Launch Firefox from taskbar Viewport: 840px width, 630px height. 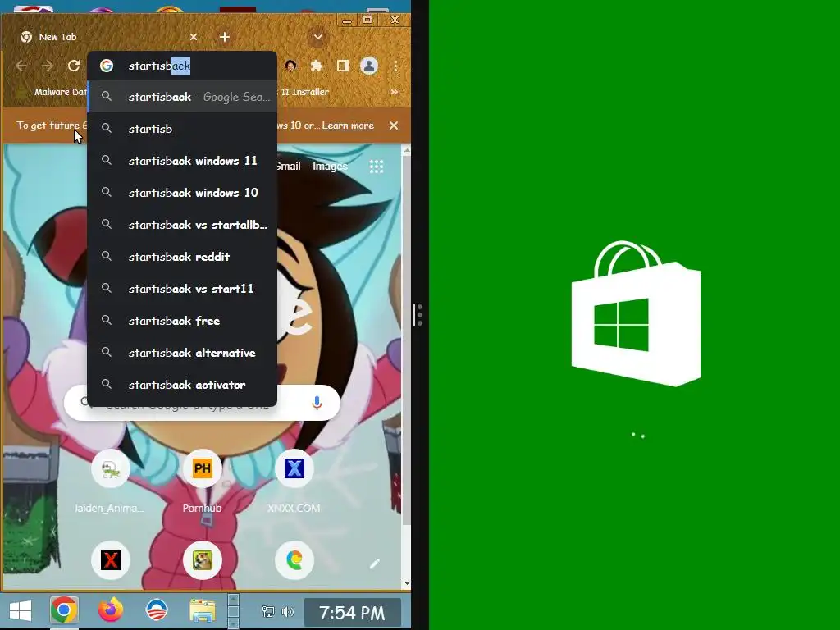coord(111,610)
